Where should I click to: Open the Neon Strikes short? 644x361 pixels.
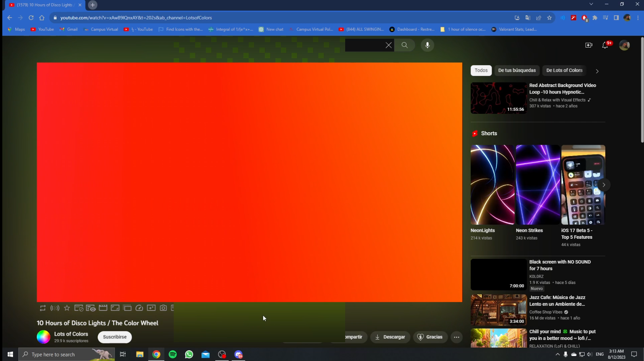tap(538, 185)
